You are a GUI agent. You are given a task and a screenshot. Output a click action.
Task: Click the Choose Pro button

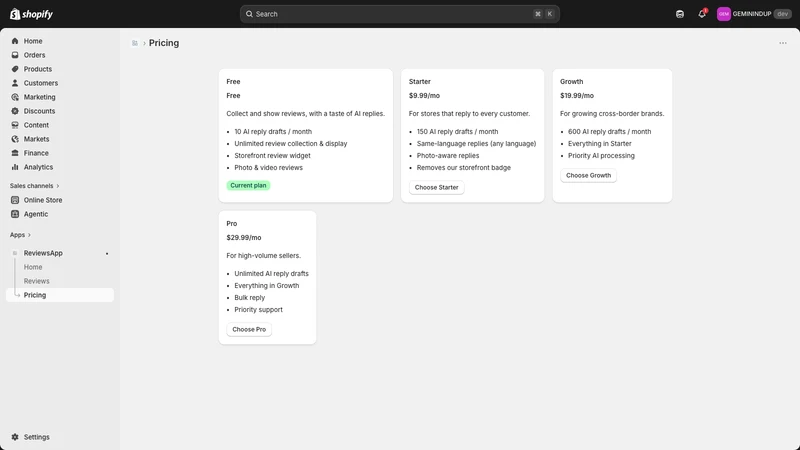click(249, 329)
